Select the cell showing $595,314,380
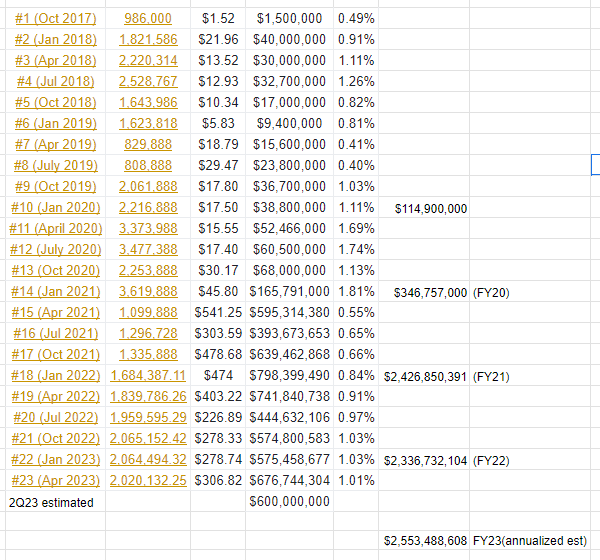 point(289,313)
